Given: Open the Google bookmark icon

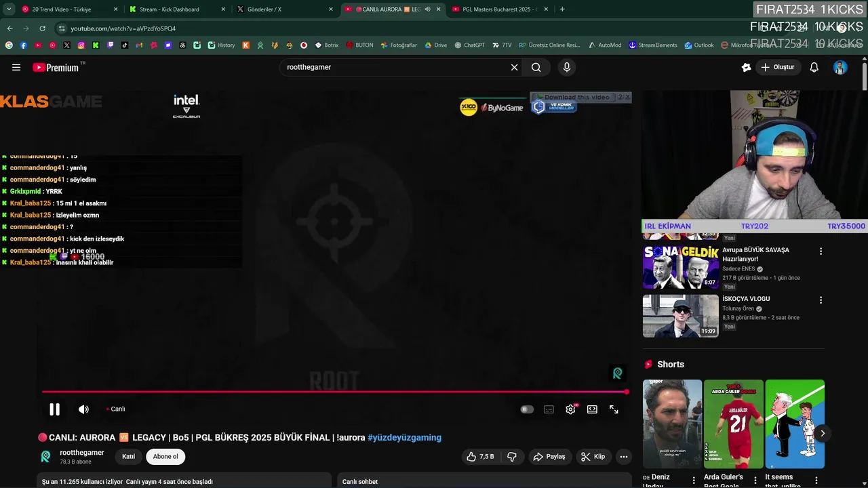Looking at the screenshot, I should pyautogui.click(x=9, y=45).
